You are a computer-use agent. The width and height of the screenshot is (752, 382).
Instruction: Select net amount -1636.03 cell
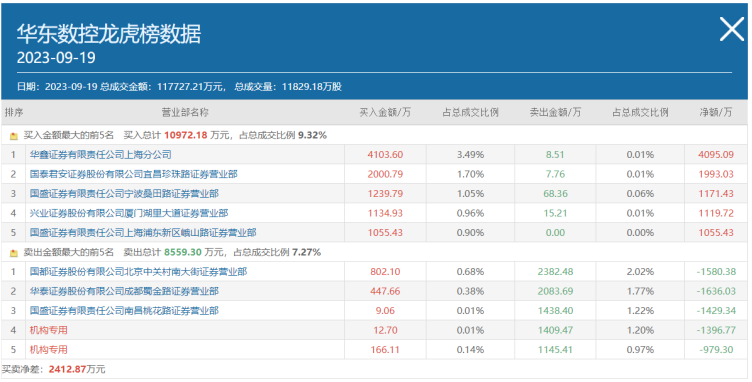(716, 291)
